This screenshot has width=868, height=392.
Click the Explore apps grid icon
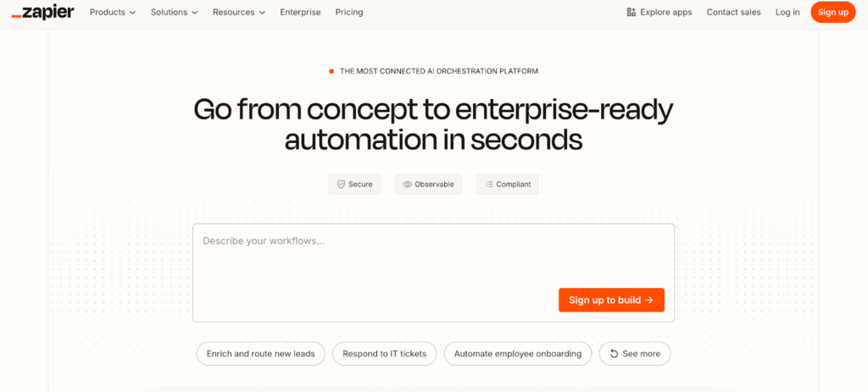point(631,12)
